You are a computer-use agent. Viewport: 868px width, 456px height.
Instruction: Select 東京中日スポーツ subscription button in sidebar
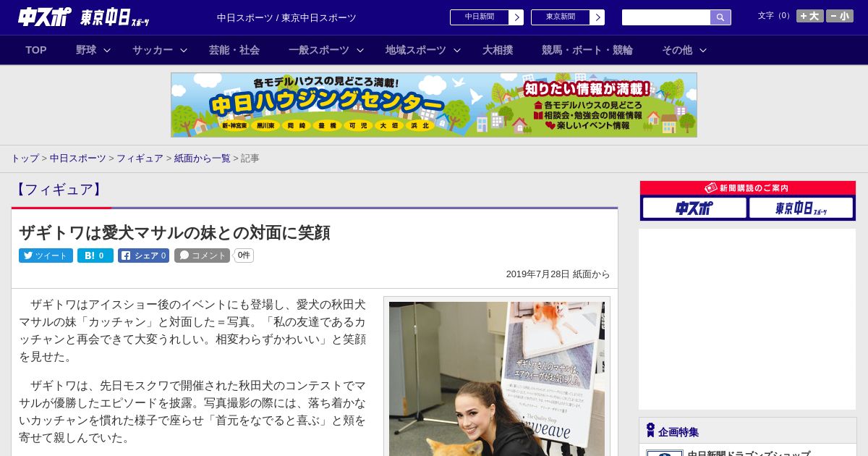coord(801,208)
